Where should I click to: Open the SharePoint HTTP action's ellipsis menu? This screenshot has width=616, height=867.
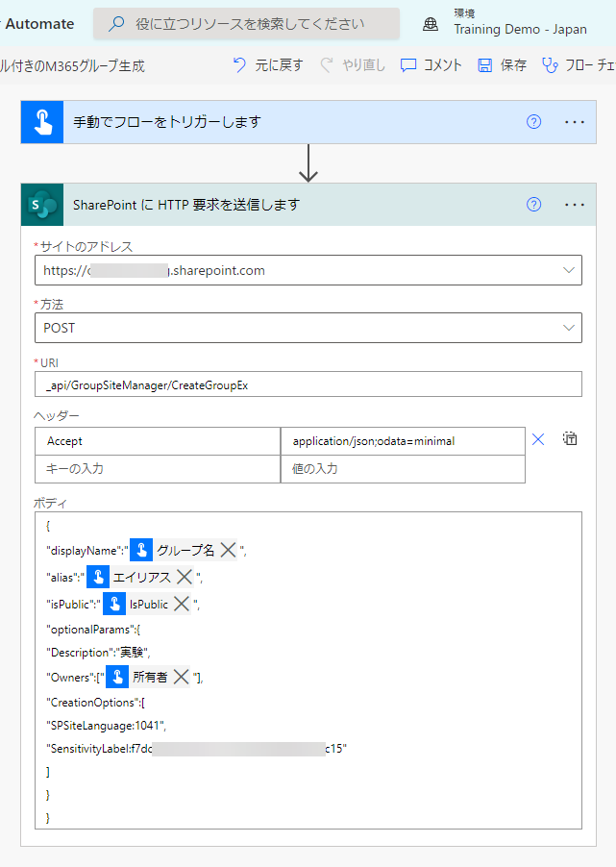575,205
